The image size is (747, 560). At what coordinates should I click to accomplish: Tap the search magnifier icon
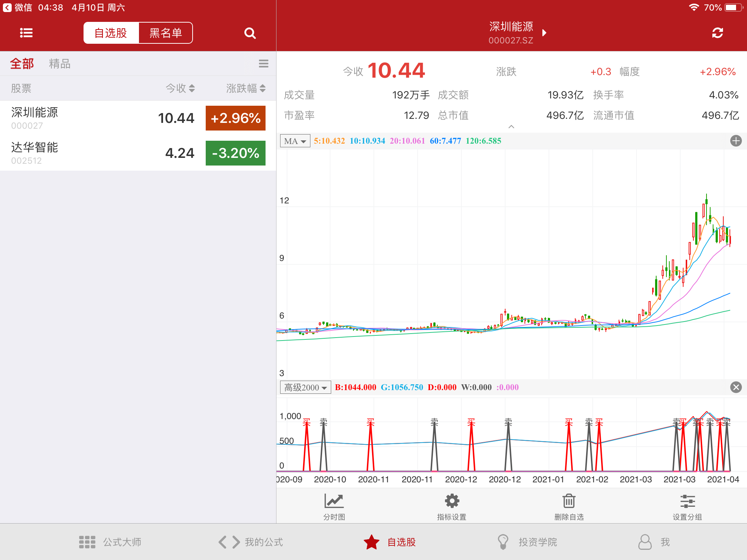(x=250, y=33)
